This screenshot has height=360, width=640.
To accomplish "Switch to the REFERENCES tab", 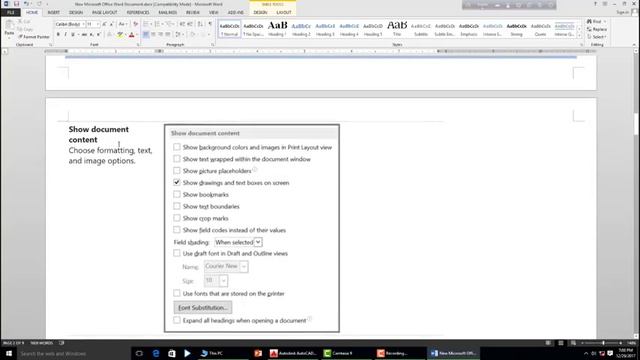I will point(138,13).
